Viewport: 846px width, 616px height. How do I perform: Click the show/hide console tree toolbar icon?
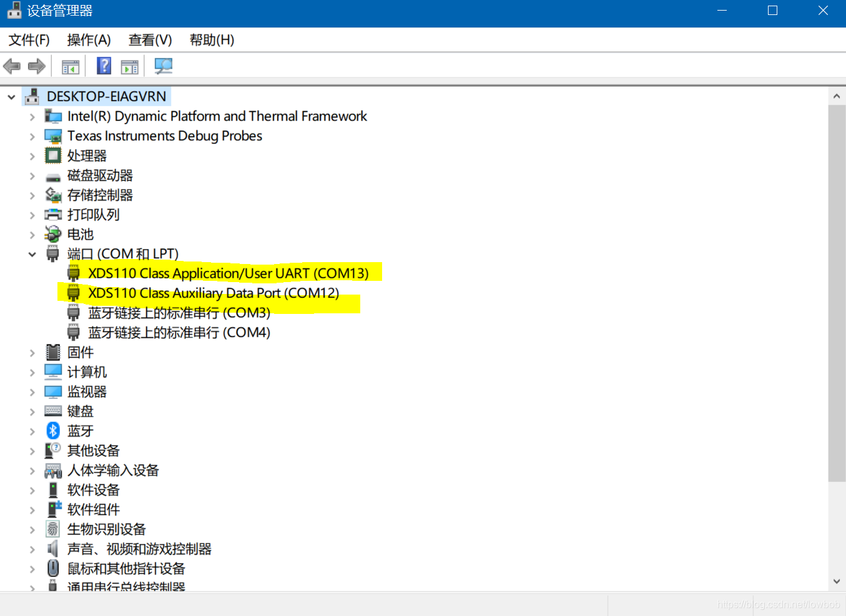(70, 66)
